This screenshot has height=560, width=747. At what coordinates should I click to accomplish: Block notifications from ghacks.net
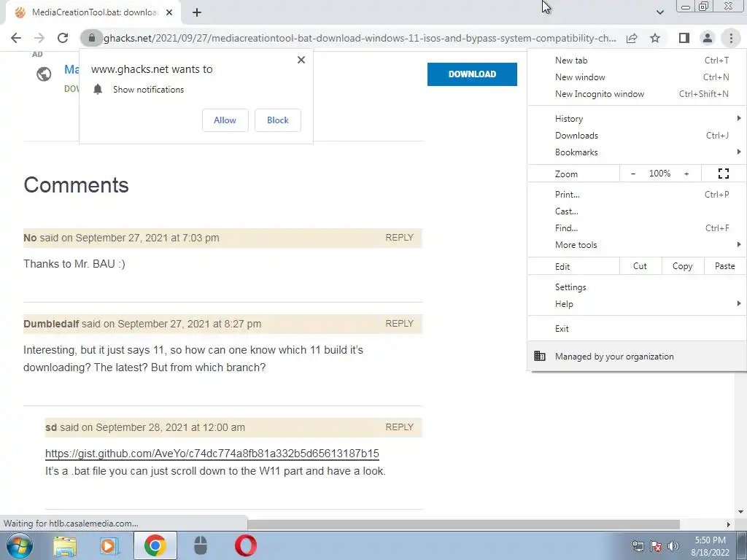(278, 120)
